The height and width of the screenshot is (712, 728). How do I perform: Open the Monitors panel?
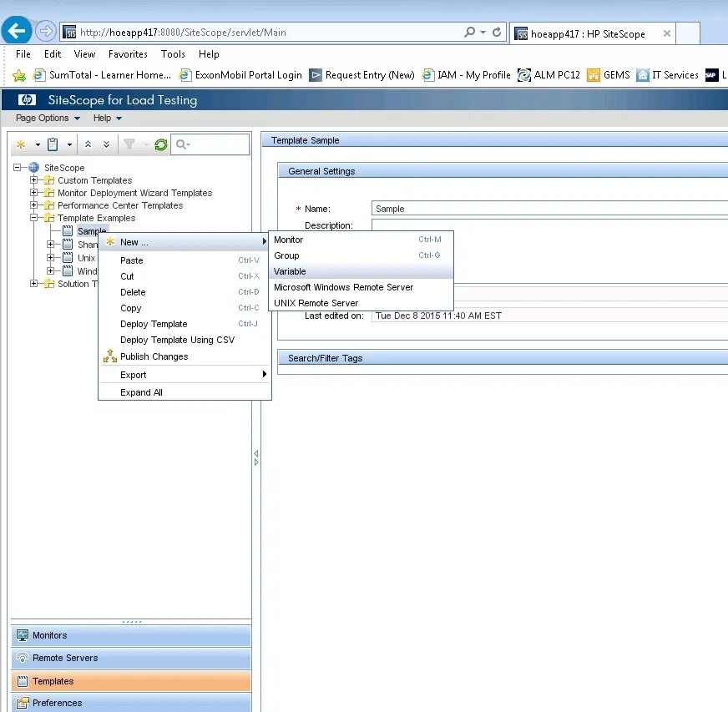(x=131, y=635)
